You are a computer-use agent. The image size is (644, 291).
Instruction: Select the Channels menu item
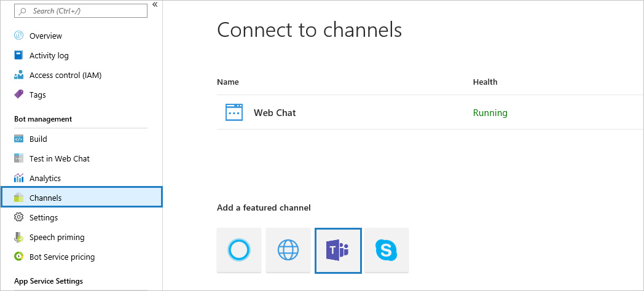tap(45, 198)
